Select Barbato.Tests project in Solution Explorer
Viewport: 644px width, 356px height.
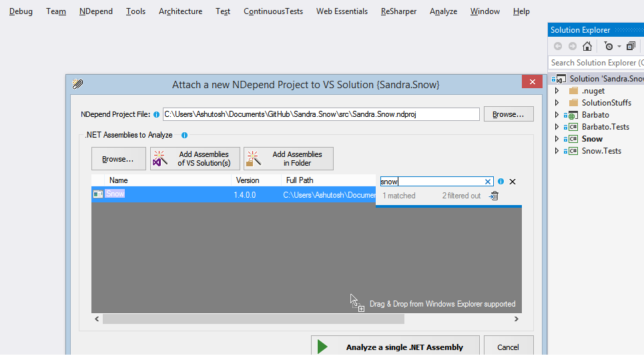click(605, 127)
